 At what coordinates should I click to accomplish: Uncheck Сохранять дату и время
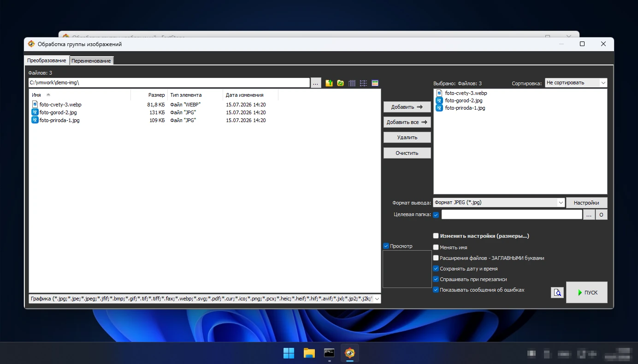click(436, 269)
